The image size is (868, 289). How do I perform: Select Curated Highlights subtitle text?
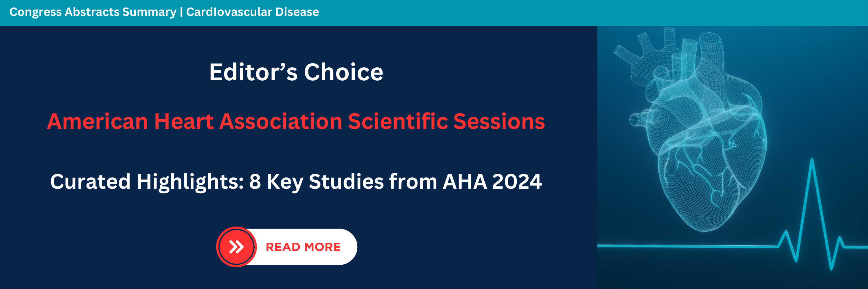(x=296, y=182)
